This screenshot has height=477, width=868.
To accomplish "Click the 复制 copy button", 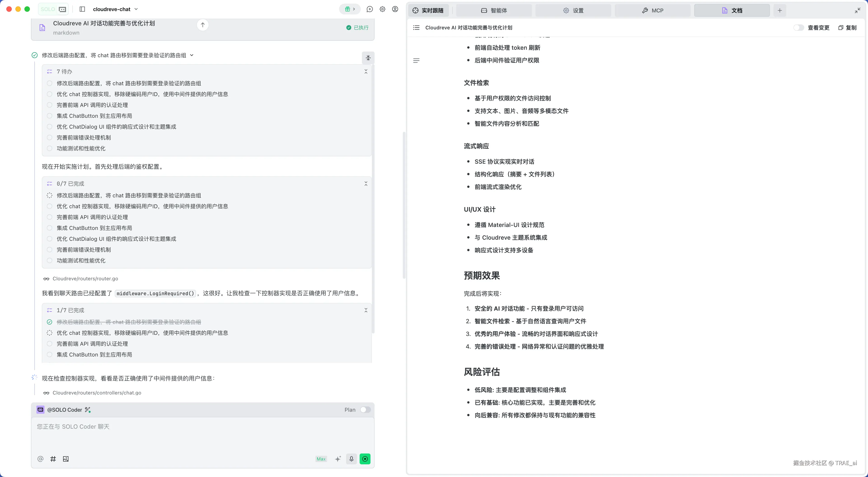I will tap(847, 28).
